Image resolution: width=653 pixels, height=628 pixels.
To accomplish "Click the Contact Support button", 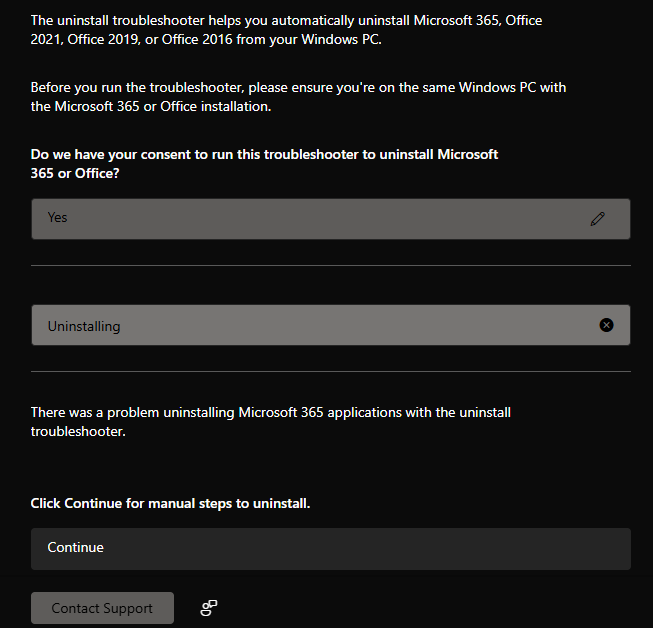I will click(x=102, y=608).
